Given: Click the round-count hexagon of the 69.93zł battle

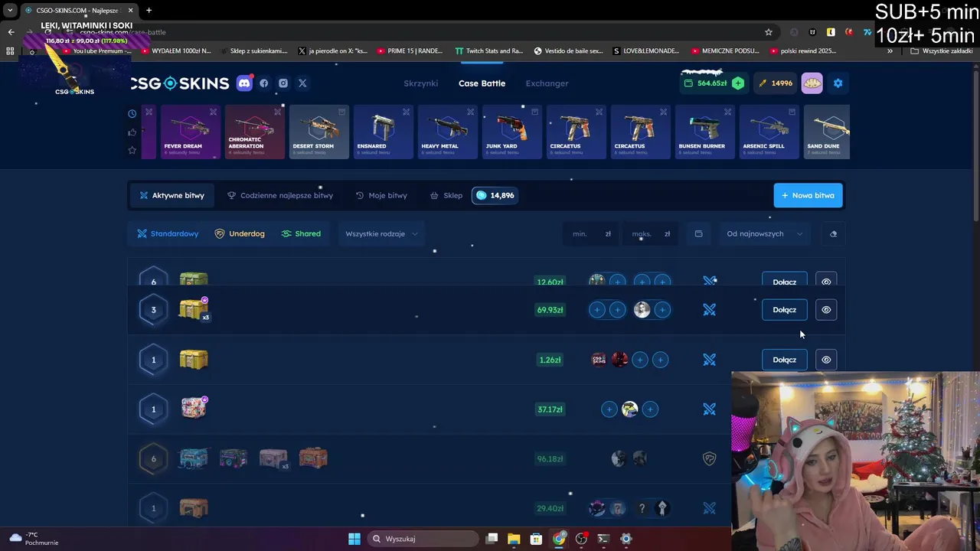Looking at the screenshot, I should (153, 310).
